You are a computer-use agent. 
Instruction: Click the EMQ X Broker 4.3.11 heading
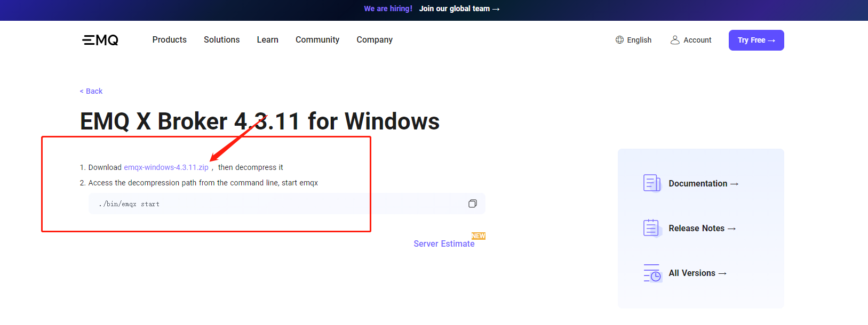(x=260, y=121)
